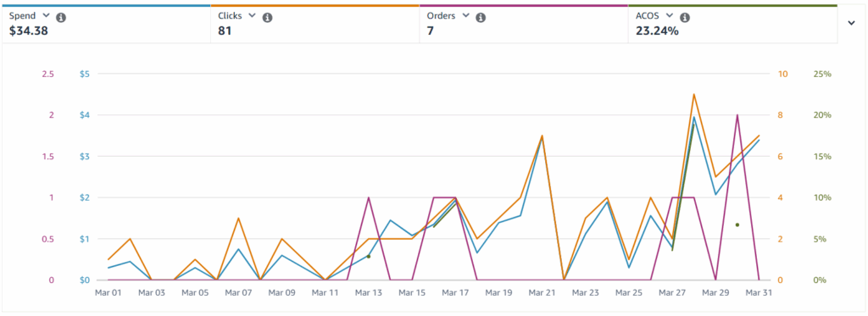Open the Spend metric info icon

click(x=61, y=18)
